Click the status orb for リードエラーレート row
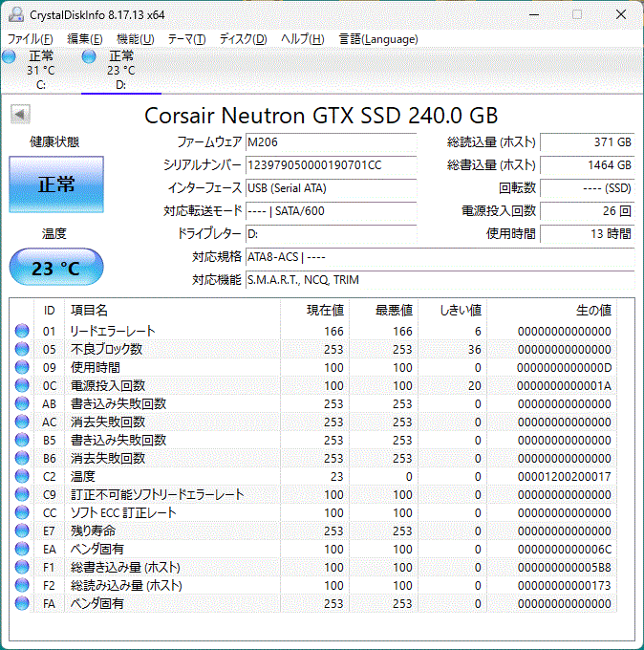Image resolution: width=644 pixels, height=650 pixels. (22, 332)
